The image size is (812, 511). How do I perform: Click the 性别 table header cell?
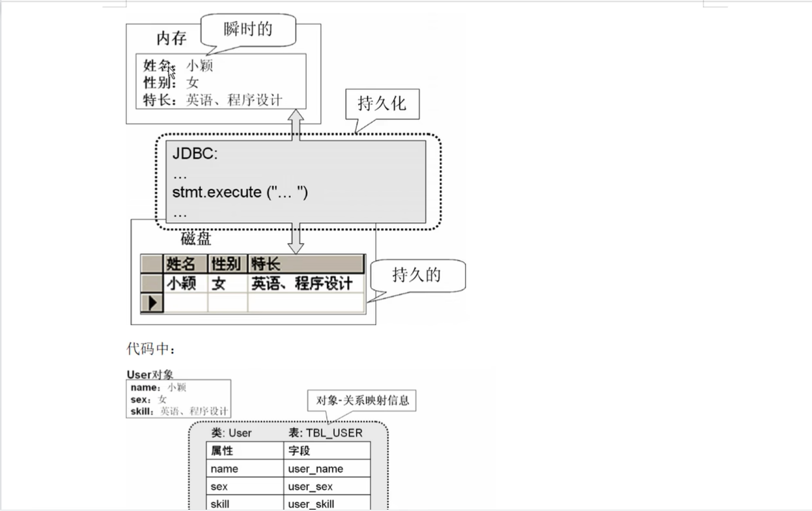(228, 263)
